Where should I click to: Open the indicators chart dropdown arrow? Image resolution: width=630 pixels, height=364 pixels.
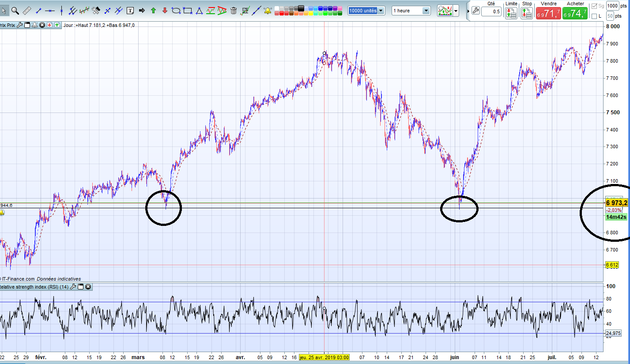[x=456, y=11]
